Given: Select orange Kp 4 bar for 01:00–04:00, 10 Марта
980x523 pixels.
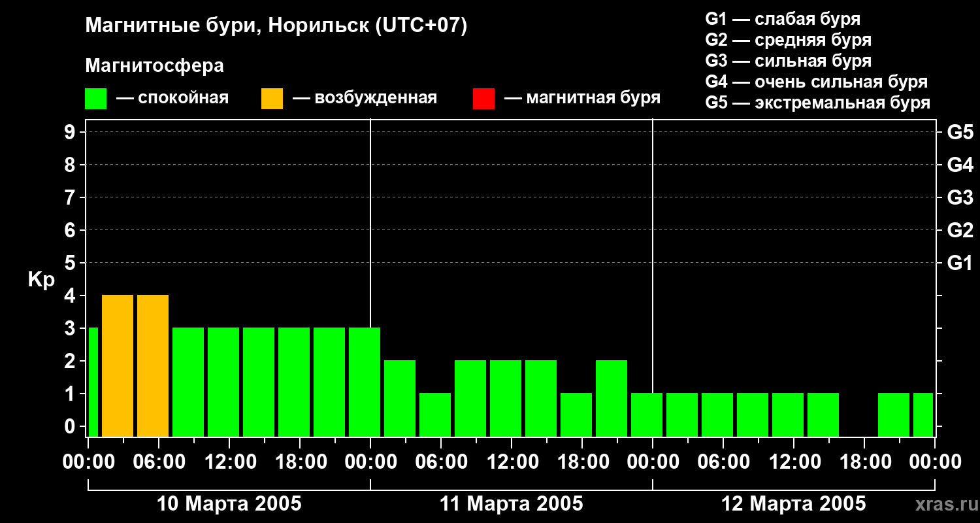Looking at the screenshot, I should click(x=118, y=365).
